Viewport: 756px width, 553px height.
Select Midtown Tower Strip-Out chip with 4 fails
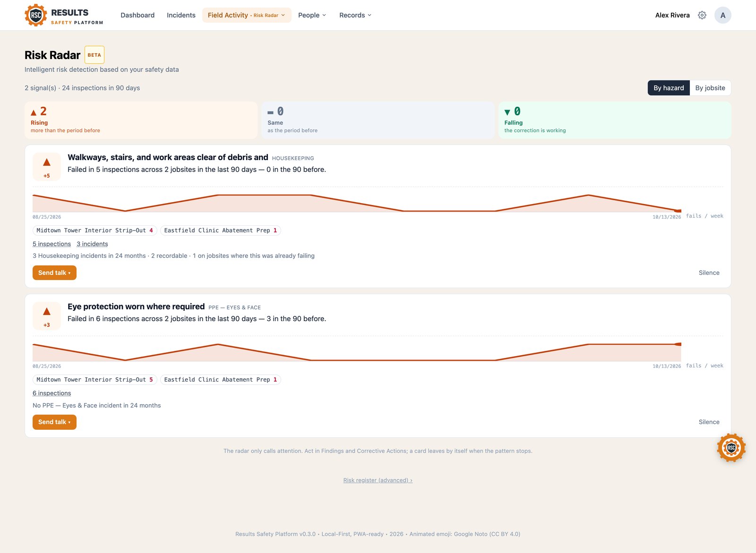coord(94,230)
